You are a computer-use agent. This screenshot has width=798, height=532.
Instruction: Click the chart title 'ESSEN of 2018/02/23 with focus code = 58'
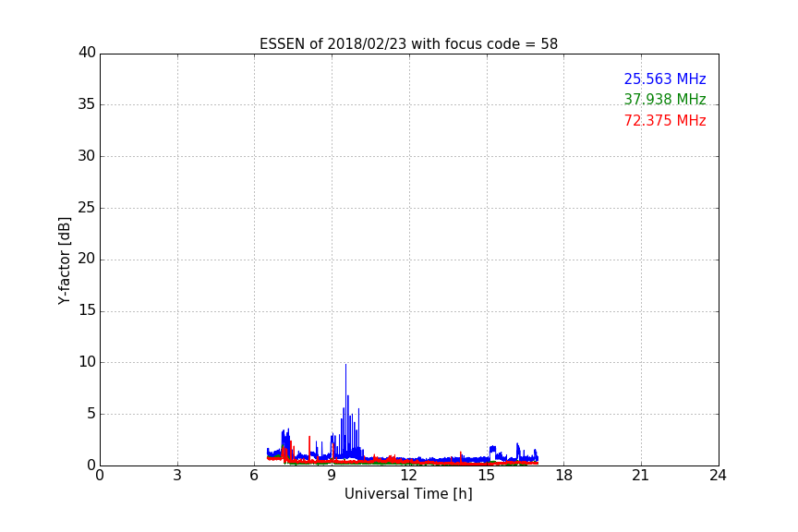(408, 44)
